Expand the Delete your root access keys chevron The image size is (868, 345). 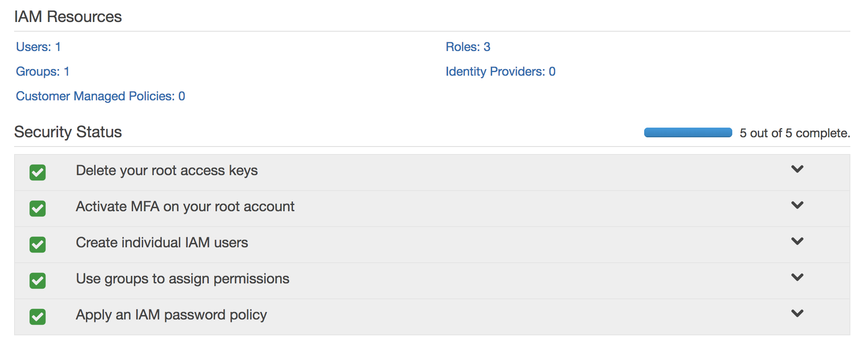(x=797, y=169)
